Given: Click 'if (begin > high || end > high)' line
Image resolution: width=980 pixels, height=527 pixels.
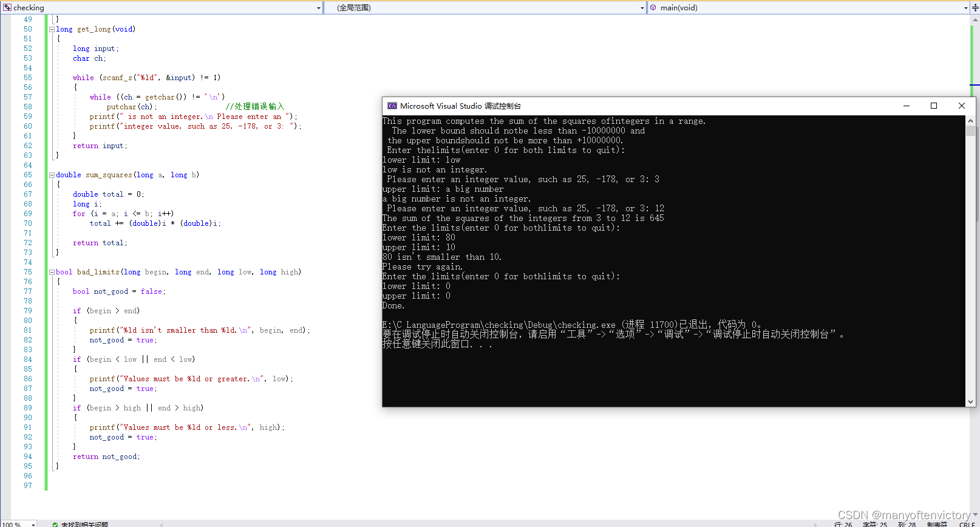Looking at the screenshot, I should point(138,408).
